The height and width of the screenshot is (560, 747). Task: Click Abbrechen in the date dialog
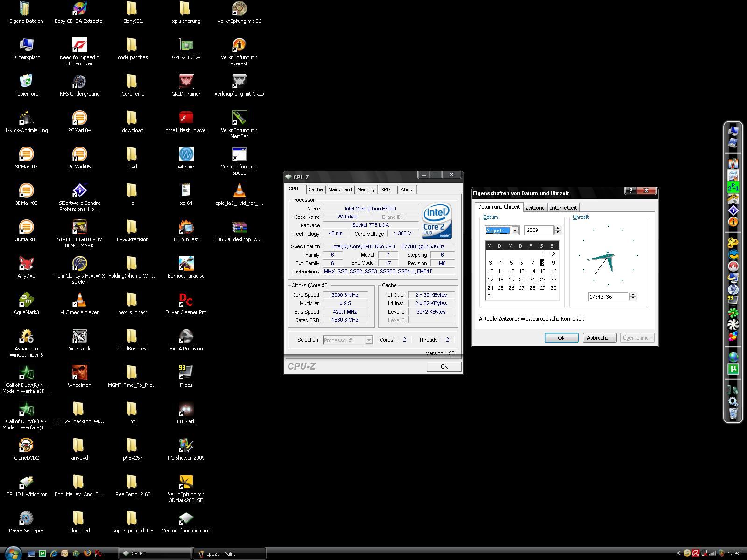click(x=599, y=338)
